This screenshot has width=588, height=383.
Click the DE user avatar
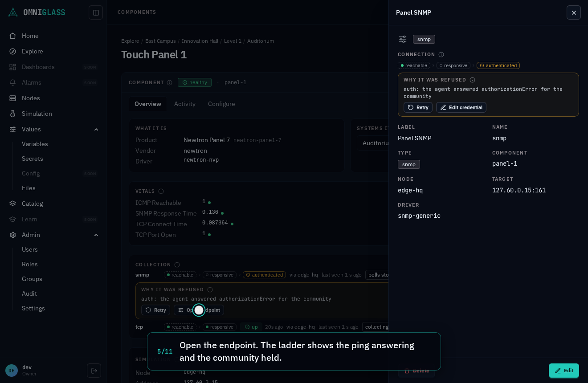click(12, 371)
